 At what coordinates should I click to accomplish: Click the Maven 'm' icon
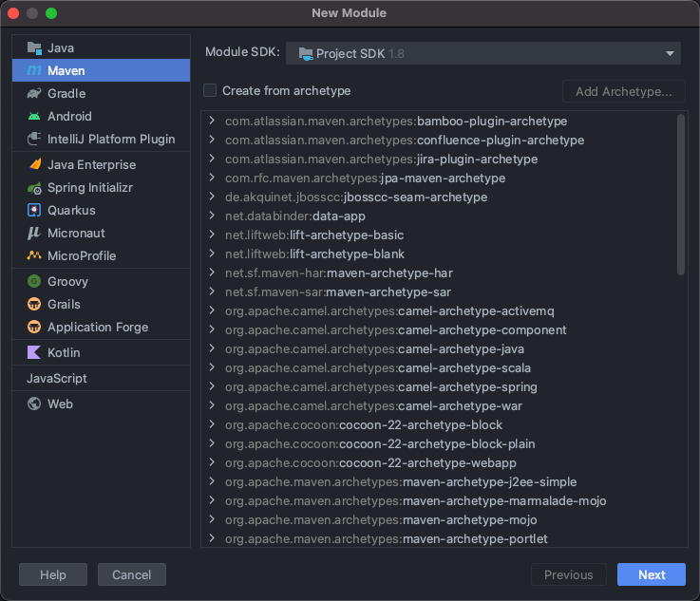pyautogui.click(x=34, y=70)
